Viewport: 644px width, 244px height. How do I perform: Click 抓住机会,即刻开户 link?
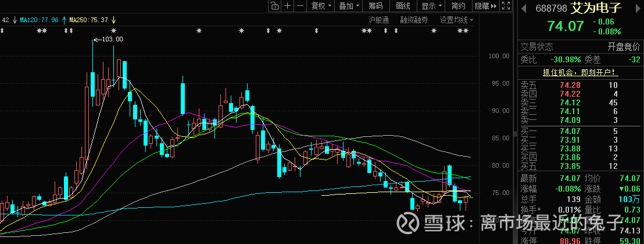tap(581, 73)
